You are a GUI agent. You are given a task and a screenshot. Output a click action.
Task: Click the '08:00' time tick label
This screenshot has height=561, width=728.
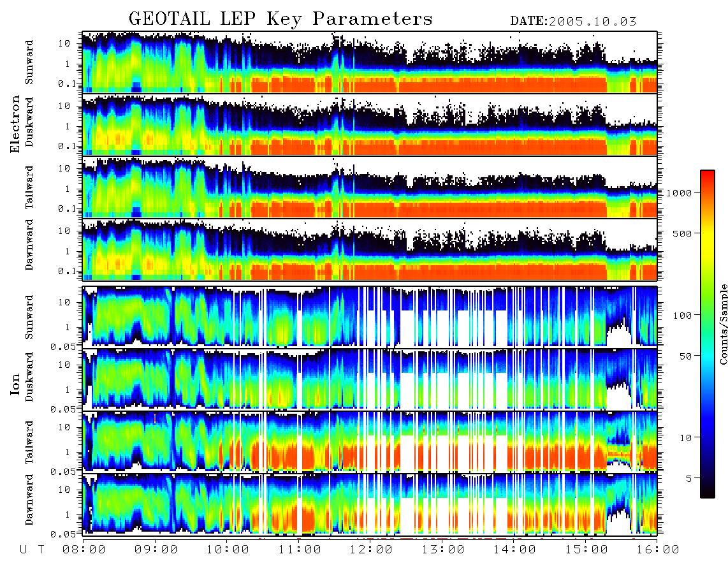pyautogui.click(x=84, y=550)
